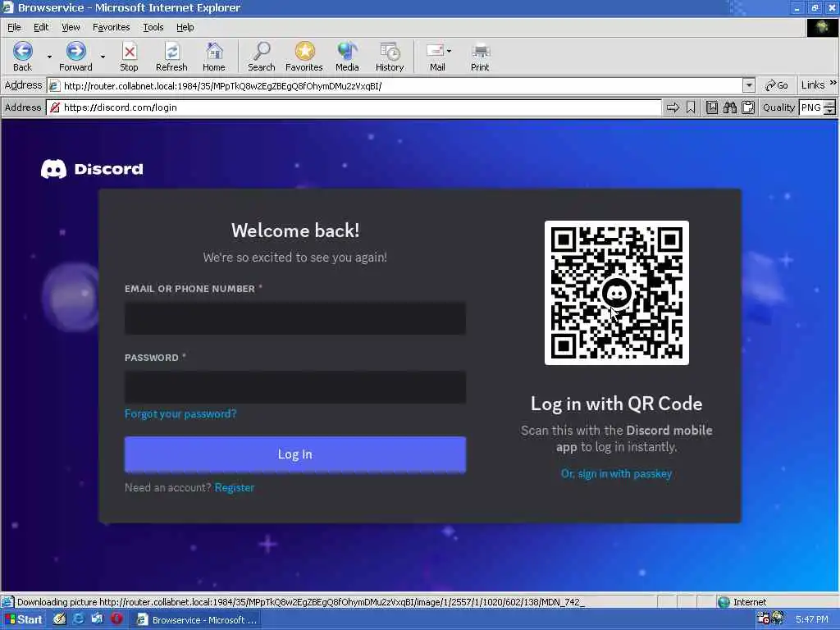Expand the Back button history dropdown
840x630 pixels.
49,57
